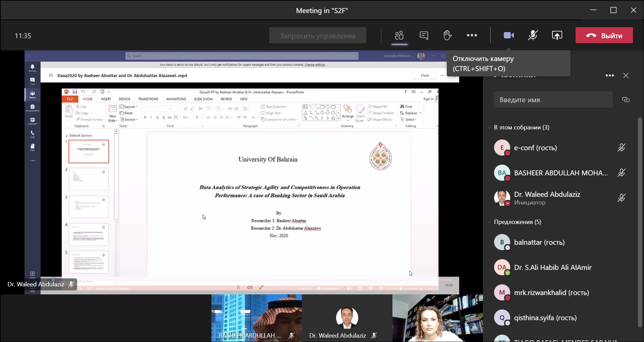644x342 pixels.
Task: Open the Layout dropdown in ribbon
Action: coord(129,107)
